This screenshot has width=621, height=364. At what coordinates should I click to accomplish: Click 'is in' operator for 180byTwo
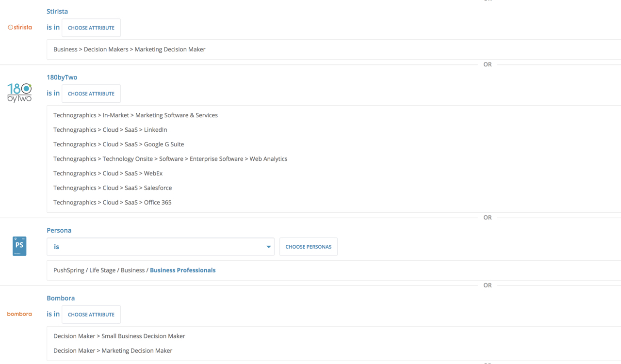click(x=53, y=94)
